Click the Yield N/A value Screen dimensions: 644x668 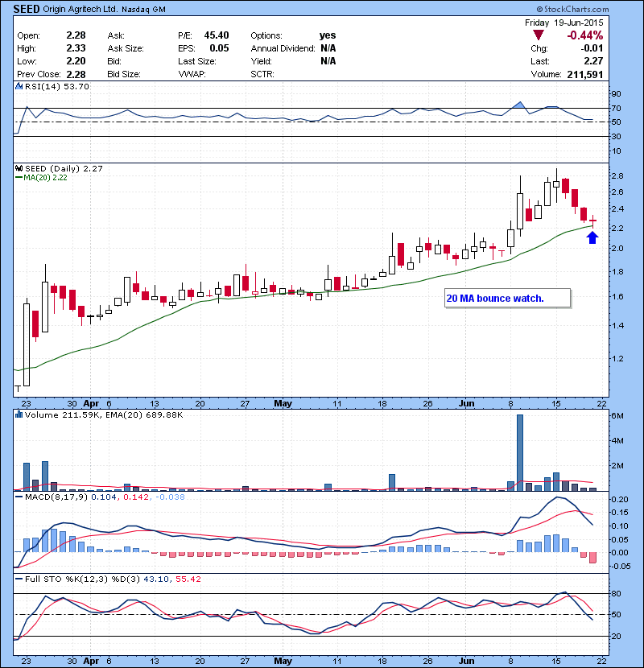(328, 61)
